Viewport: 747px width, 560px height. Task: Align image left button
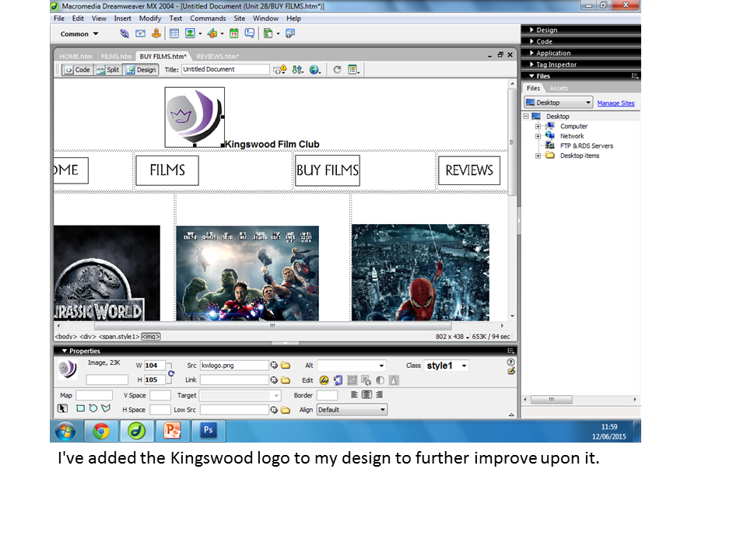point(354,395)
